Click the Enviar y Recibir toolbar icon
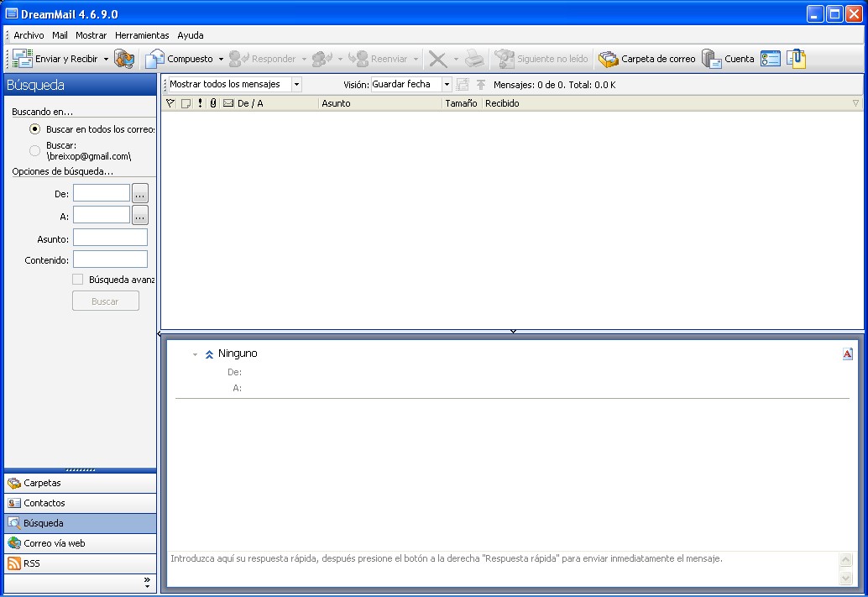868x597 pixels. pyautogui.click(x=22, y=58)
